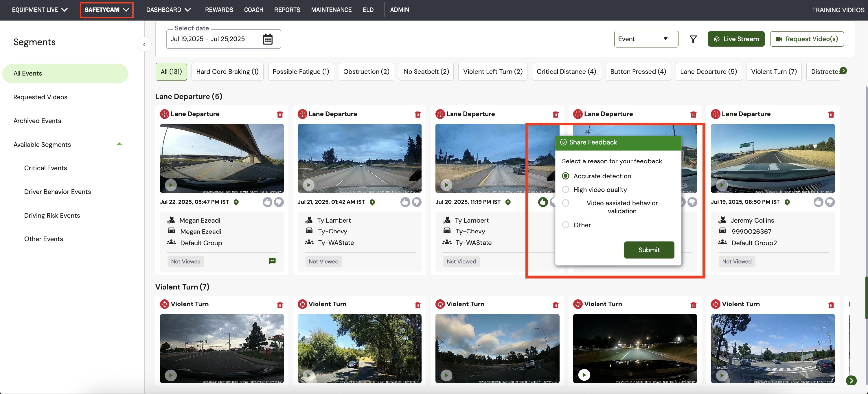The width and height of the screenshot is (868, 394).
Task: Open the calendar date picker icon
Action: coord(268,39)
